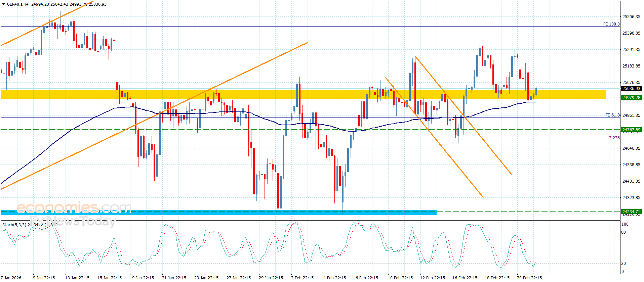Click the 20 Feb 22:15 time label
This screenshot has height=282, width=644.
pyautogui.click(x=529, y=278)
